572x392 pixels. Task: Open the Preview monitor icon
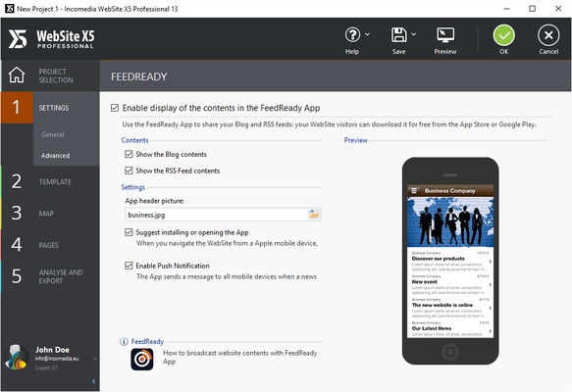click(445, 35)
